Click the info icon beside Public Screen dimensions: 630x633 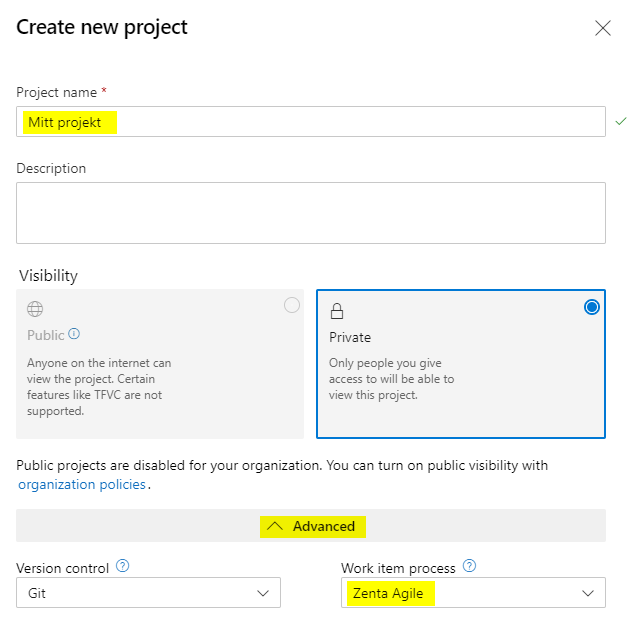pos(74,335)
